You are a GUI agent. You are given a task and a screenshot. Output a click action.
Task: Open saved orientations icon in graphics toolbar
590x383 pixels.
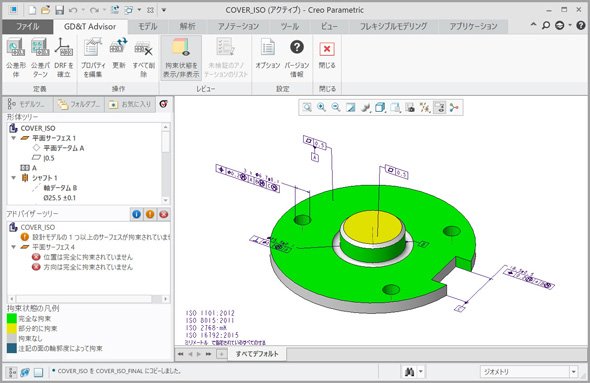pyautogui.click(x=395, y=108)
